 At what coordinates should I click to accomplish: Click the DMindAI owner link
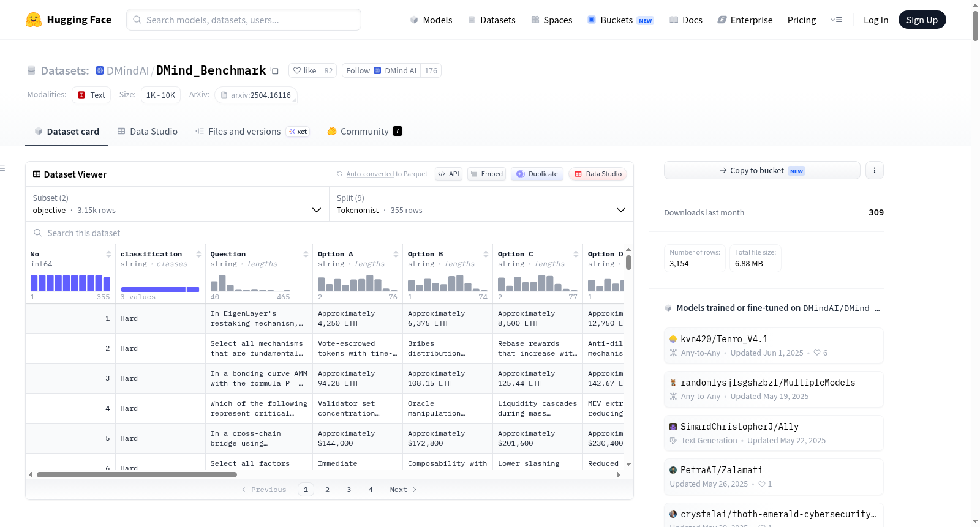click(x=127, y=70)
